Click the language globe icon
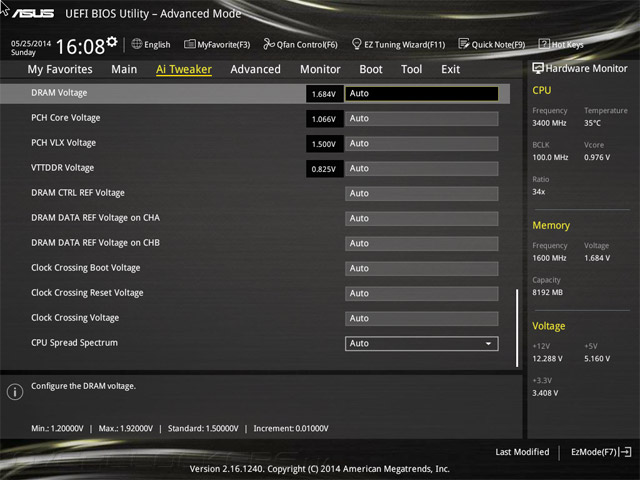The image size is (640, 480). pos(137,44)
